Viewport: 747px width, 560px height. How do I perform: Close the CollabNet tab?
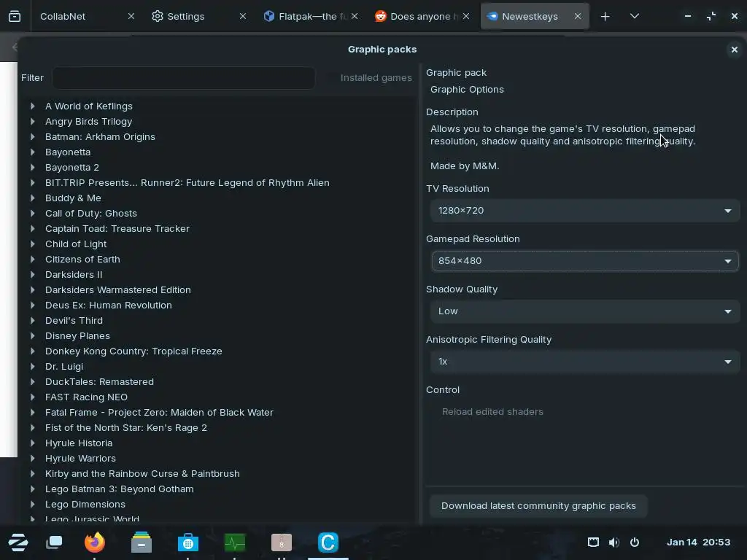pyautogui.click(x=131, y=16)
